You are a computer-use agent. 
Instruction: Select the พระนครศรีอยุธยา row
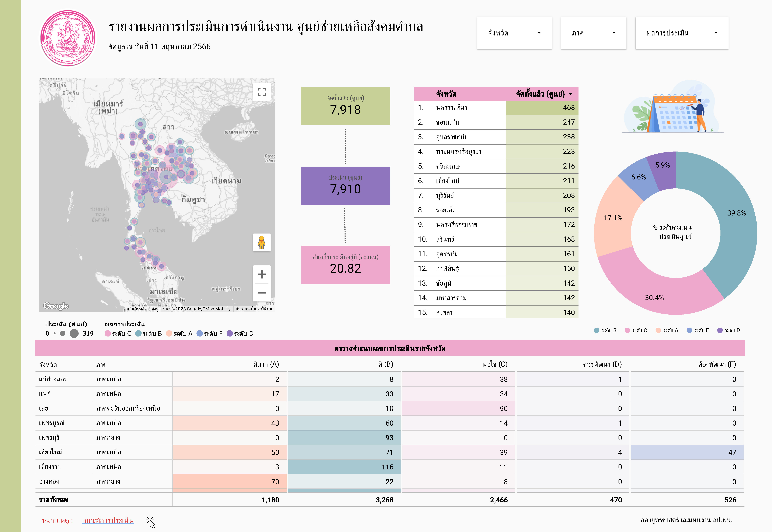(x=496, y=152)
